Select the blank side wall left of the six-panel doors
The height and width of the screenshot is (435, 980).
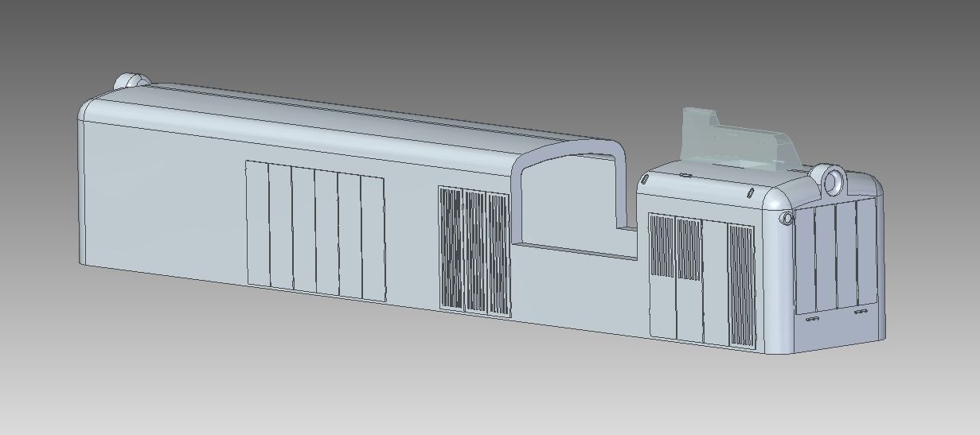[x=159, y=199]
